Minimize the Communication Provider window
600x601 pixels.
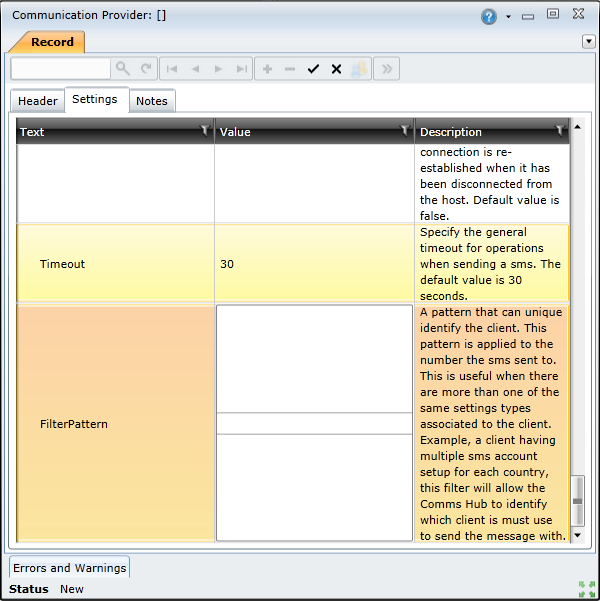click(x=528, y=16)
